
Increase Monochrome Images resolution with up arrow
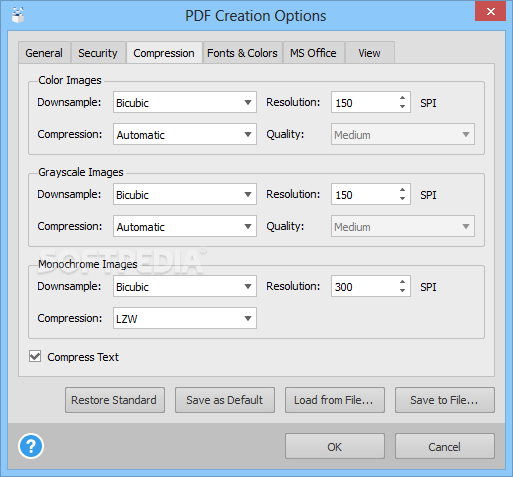(x=402, y=282)
